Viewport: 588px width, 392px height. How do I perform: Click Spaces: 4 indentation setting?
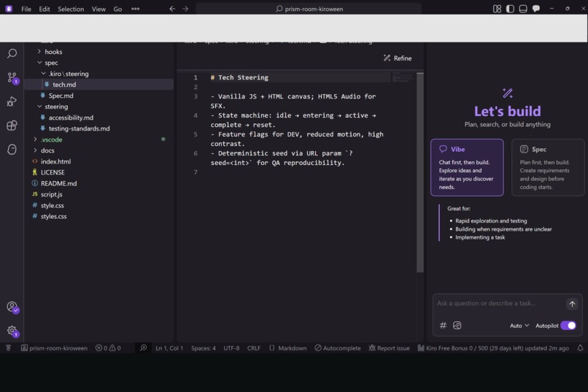(x=204, y=348)
